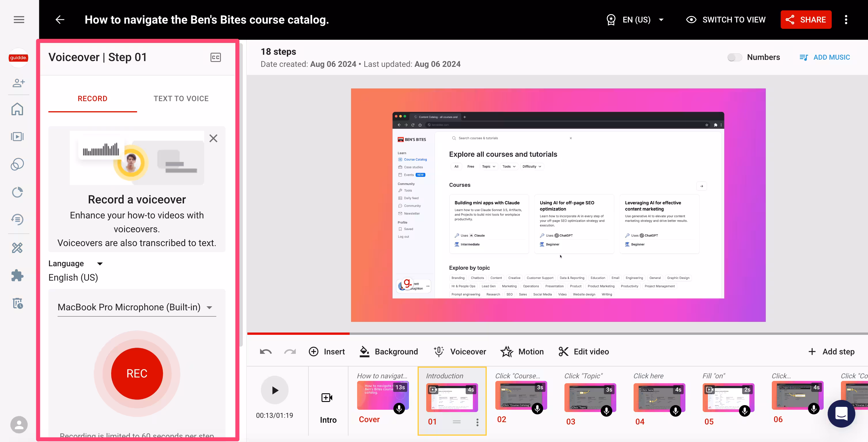
Task: Switch to the TEXT TO VOICE tab
Action: [181, 99]
